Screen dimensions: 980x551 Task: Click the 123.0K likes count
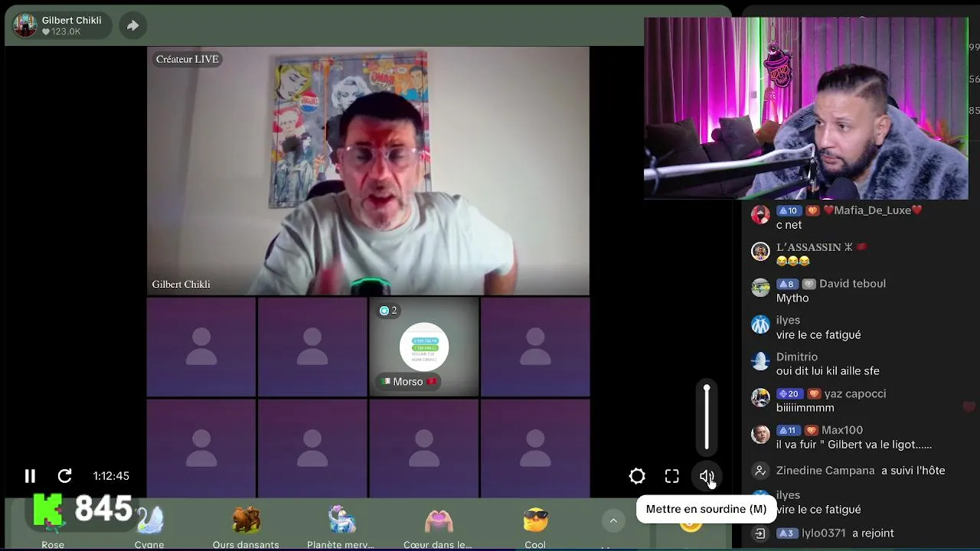(61, 32)
